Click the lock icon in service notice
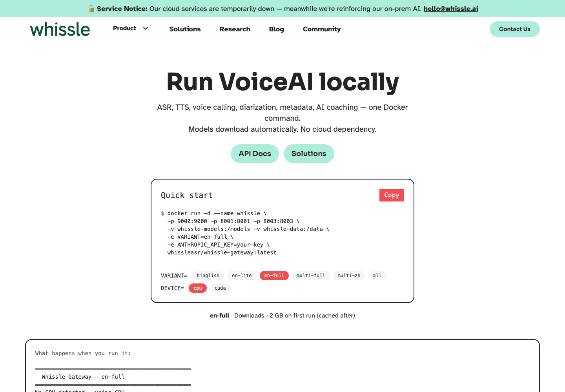This screenshot has height=392, width=565. (x=91, y=9)
